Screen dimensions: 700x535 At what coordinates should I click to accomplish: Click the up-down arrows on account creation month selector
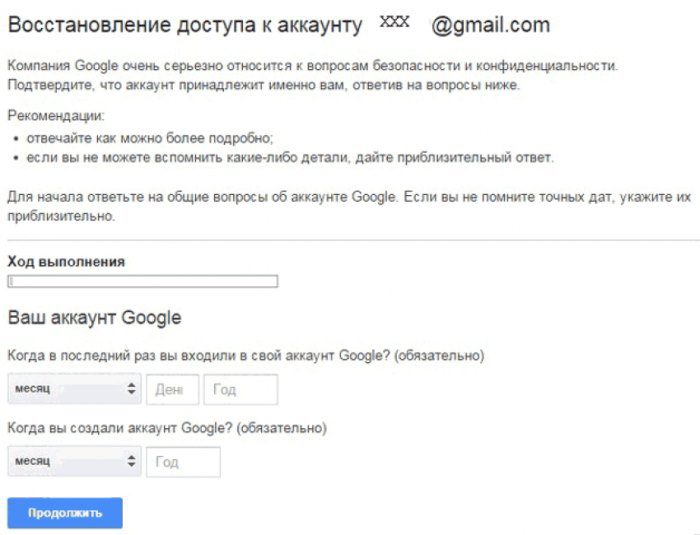point(131,461)
